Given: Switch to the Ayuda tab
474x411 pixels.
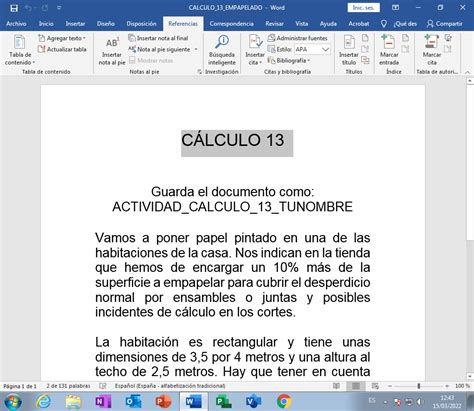Looking at the screenshot, I should [328, 24].
